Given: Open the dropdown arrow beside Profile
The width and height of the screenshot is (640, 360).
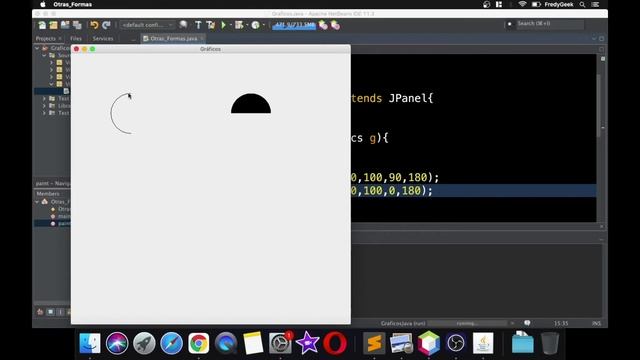Looking at the screenshot, I should pyautogui.click(x=264, y=25).
